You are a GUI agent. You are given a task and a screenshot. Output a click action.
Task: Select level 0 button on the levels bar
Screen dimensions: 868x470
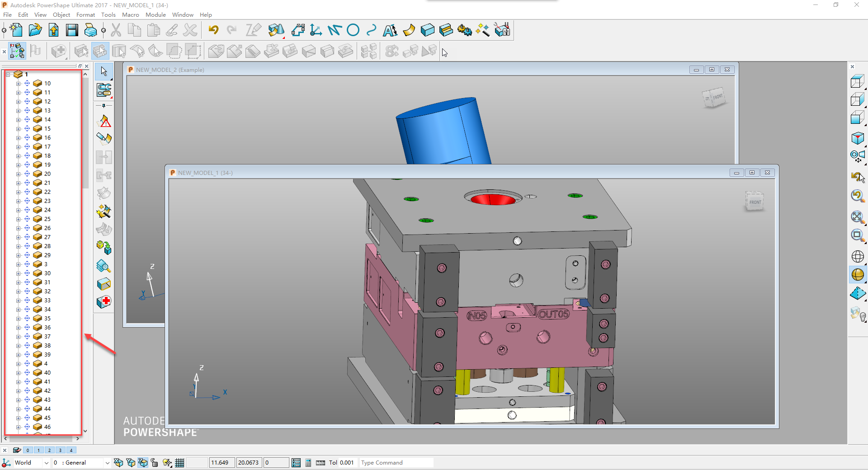(28, 450)
